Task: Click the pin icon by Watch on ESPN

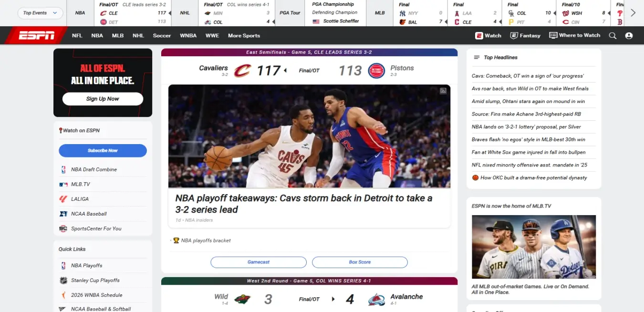Action: pos(61,130)
